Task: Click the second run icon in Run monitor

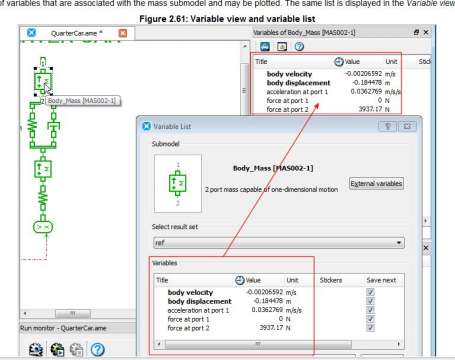Action: coord(57,349)
